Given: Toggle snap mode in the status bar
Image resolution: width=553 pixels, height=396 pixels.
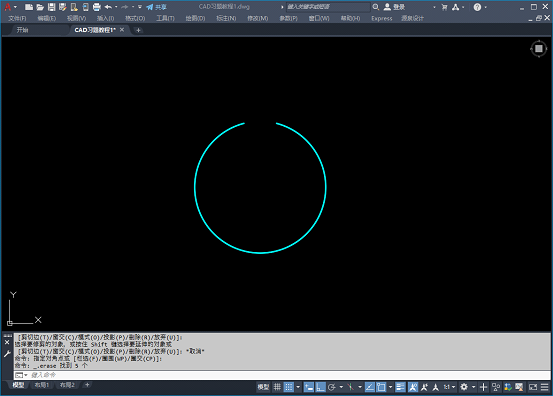Looking at the screenshot, I should (289, 387).
